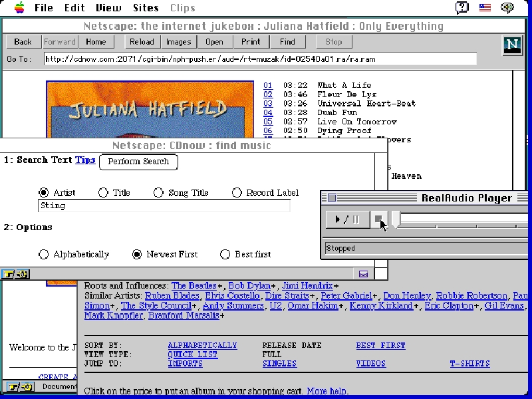Click the yellow square icon beside the jukebox status key

pyautogui.click(x=27, y=387)
